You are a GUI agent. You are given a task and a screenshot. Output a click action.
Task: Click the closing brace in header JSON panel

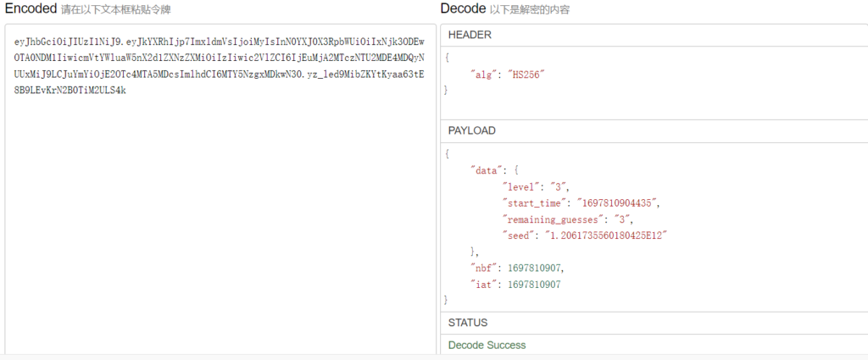(x=447, y=90)
